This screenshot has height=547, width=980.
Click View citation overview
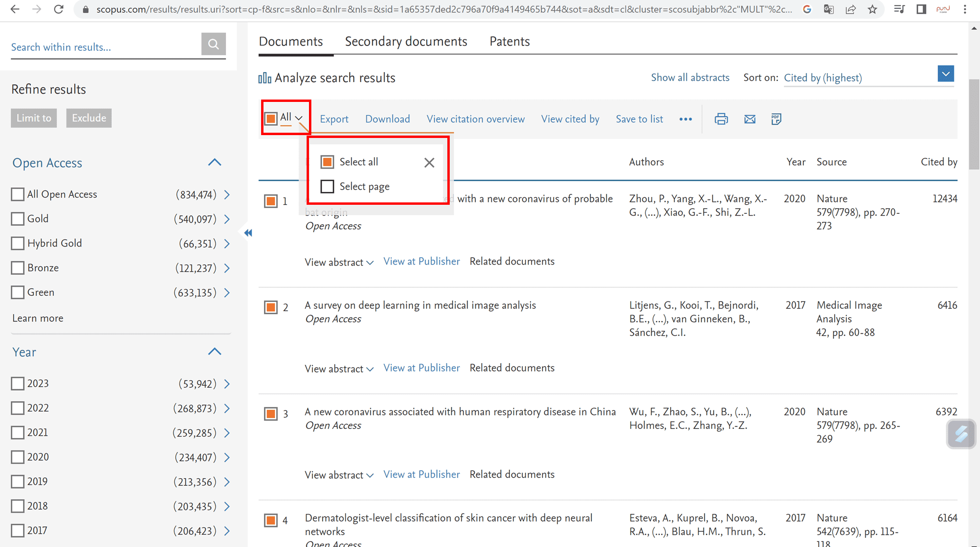(x=475, y=119)
